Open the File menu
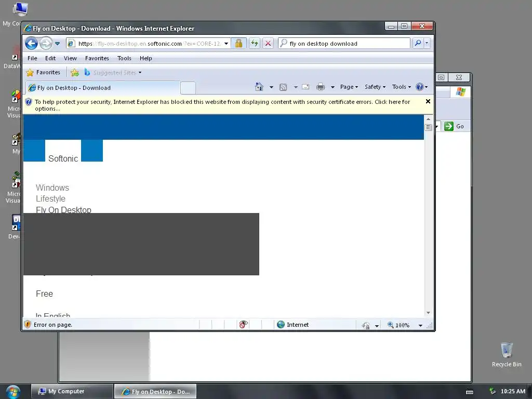 pos(32,58)
